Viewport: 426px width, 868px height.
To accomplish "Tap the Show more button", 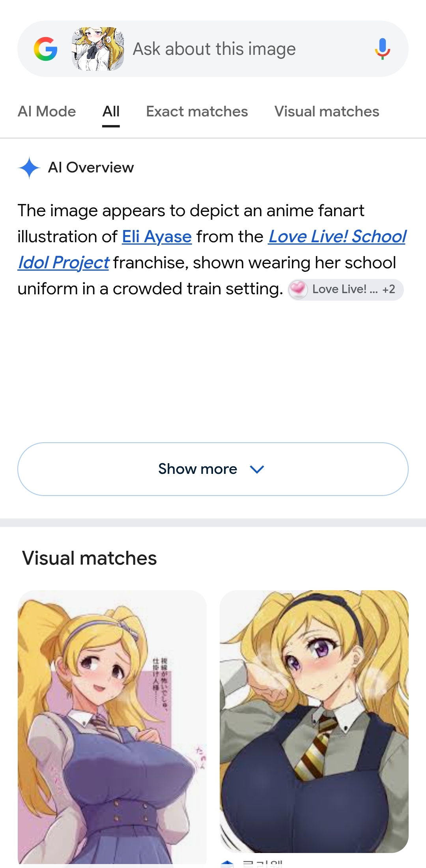I will tap(213, 469).
